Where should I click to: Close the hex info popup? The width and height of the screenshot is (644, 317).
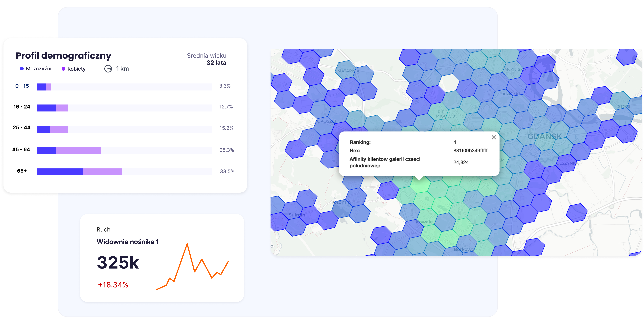(x=494, y=137)
